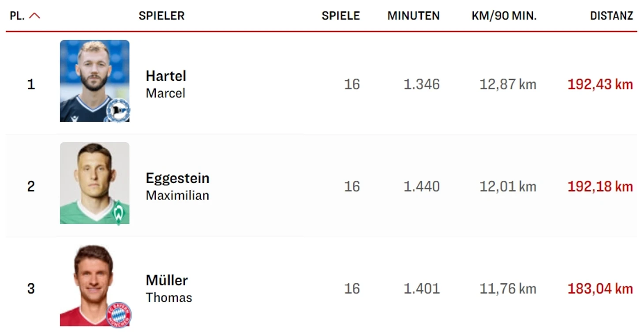Select rank 2 row number
The width and height of the screenshot is (644, 335).
(31, 186)
